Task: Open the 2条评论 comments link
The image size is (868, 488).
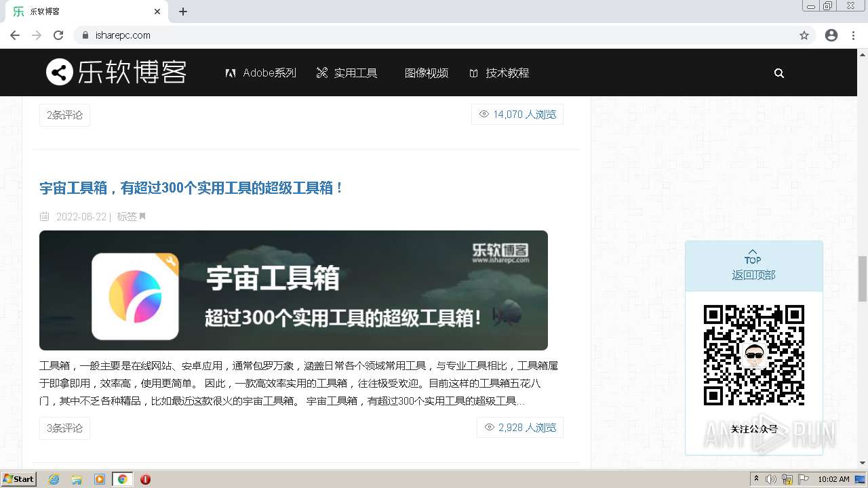Action: coord(64,115)
